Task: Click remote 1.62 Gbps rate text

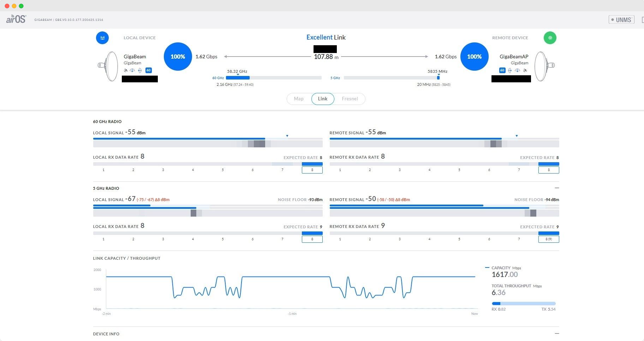Action: 446,57
